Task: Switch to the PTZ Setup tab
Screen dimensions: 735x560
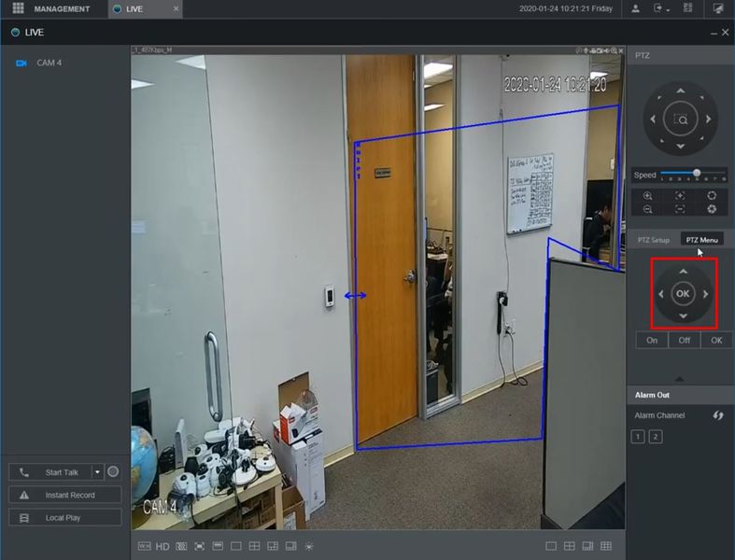Action: point(654,240)
